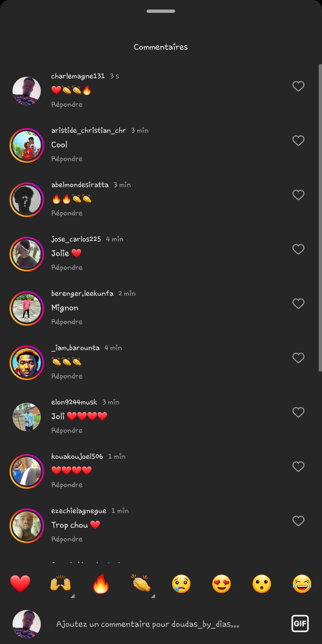Grab the sheet handle above Commentaires
This screenshot has width=322, height=644.
coord(161,11)
